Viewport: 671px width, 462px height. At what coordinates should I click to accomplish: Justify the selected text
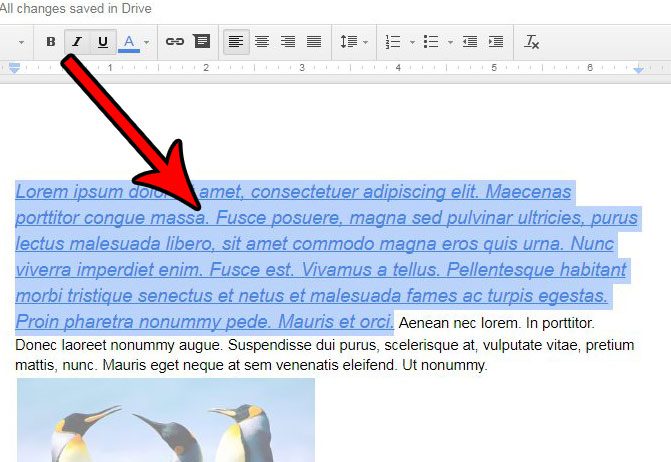[x=314, y=42]
